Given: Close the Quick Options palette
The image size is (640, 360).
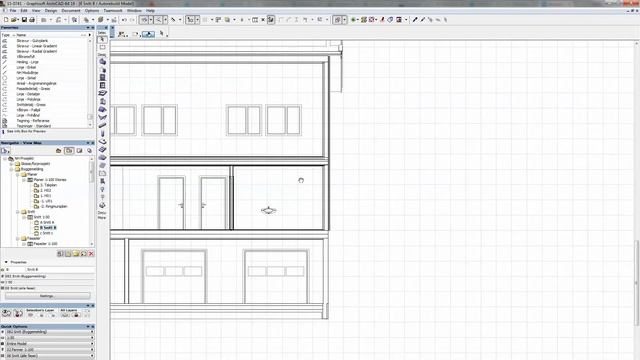Looking at the screenshot, I should 92,327.
